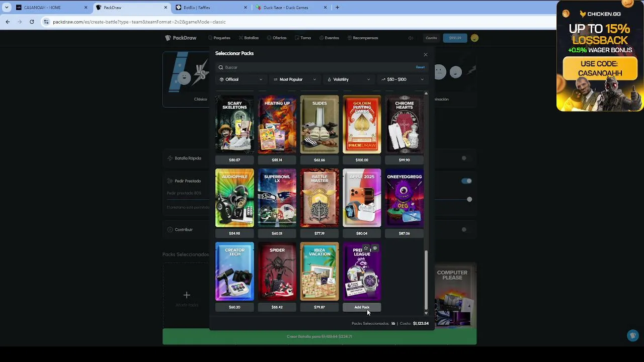
Task: Go forward using the browser forward arrow
Action: pos(20,22)
